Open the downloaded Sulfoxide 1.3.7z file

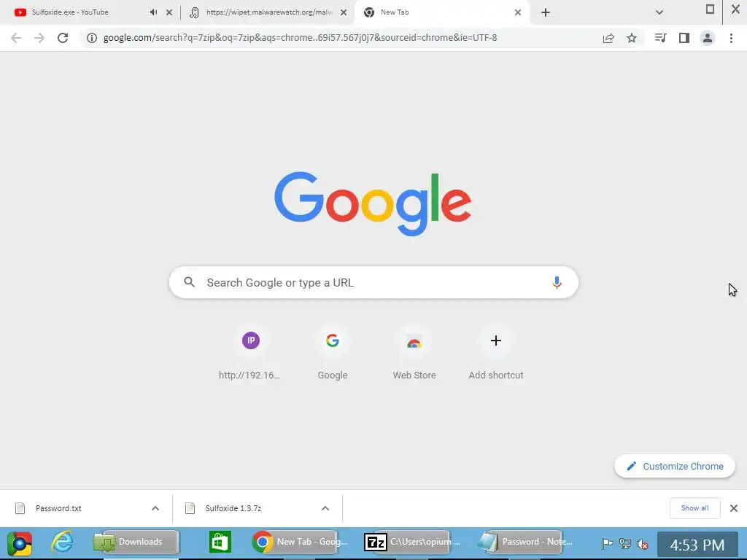click(233, 508)
